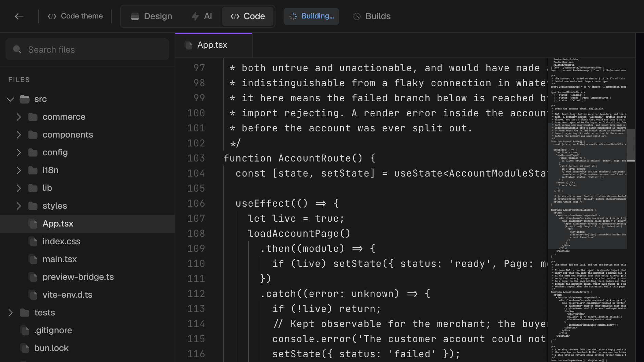The image size is (644, 362).
Task: Click the search magnifier icon
Action: click(x=17, y=50)
